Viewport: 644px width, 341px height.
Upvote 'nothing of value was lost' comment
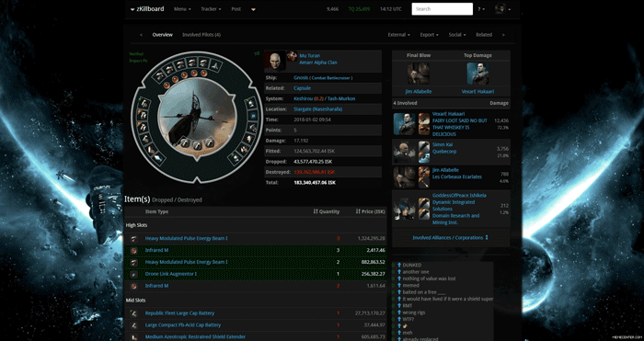398,278
